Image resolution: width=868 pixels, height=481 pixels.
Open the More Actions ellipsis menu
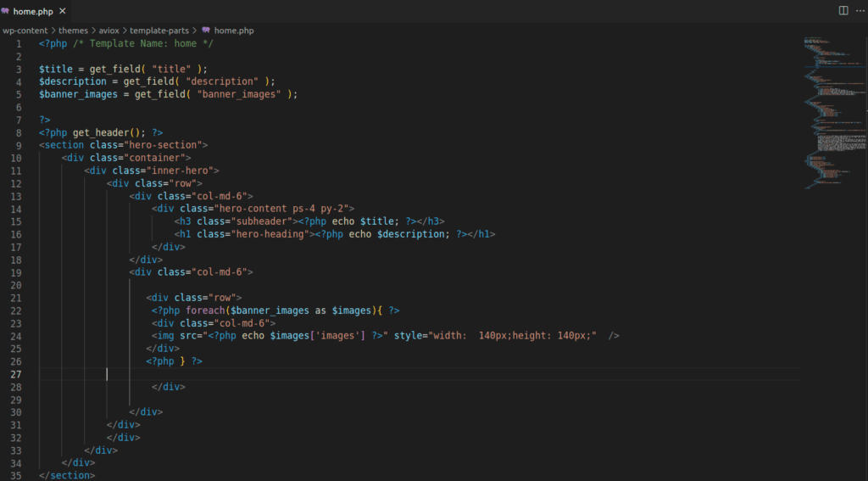tap(858, 10)
